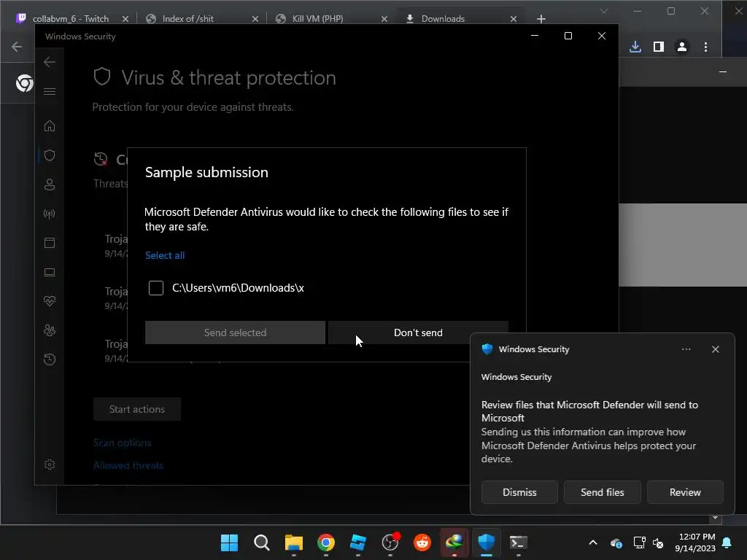747x560 pixels.
Task: Click the page scrollbar down arrow
Action: [715, 518]
